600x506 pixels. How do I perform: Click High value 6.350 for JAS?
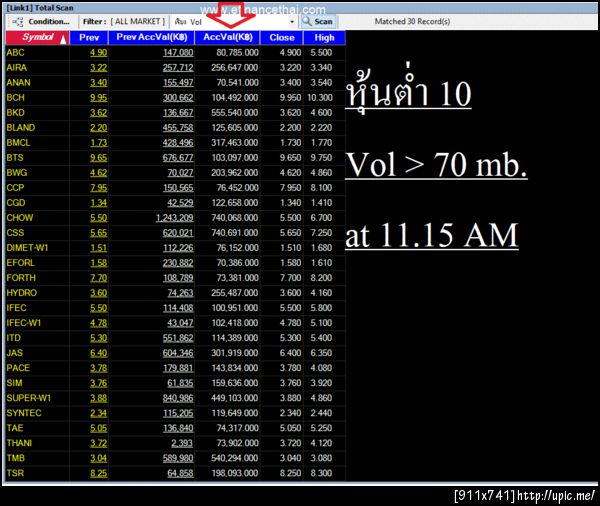click(321, 353)
